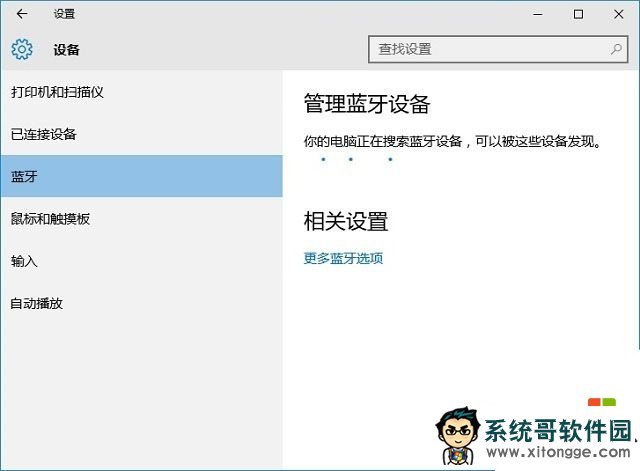
Task: Minimize the 设置 window
Action: click(x=532, y=14)
